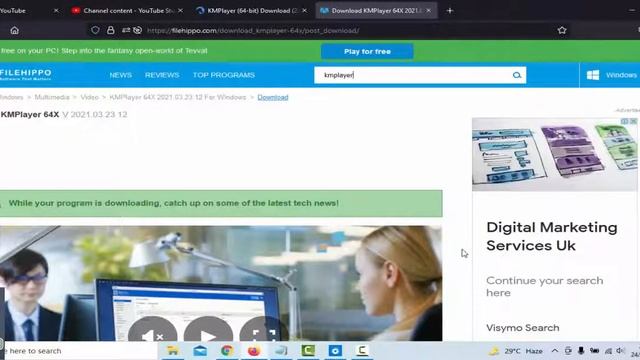
Task: Close the YouTube tab
Action: click(56, 11)
